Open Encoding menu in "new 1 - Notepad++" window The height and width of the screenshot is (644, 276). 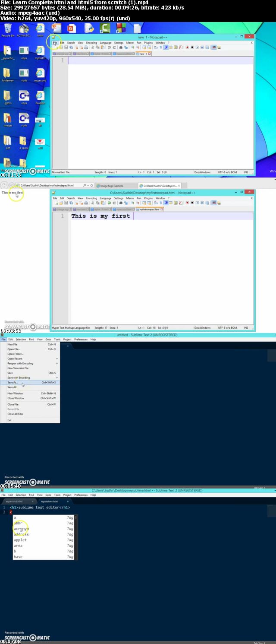(x=91, y=42)
